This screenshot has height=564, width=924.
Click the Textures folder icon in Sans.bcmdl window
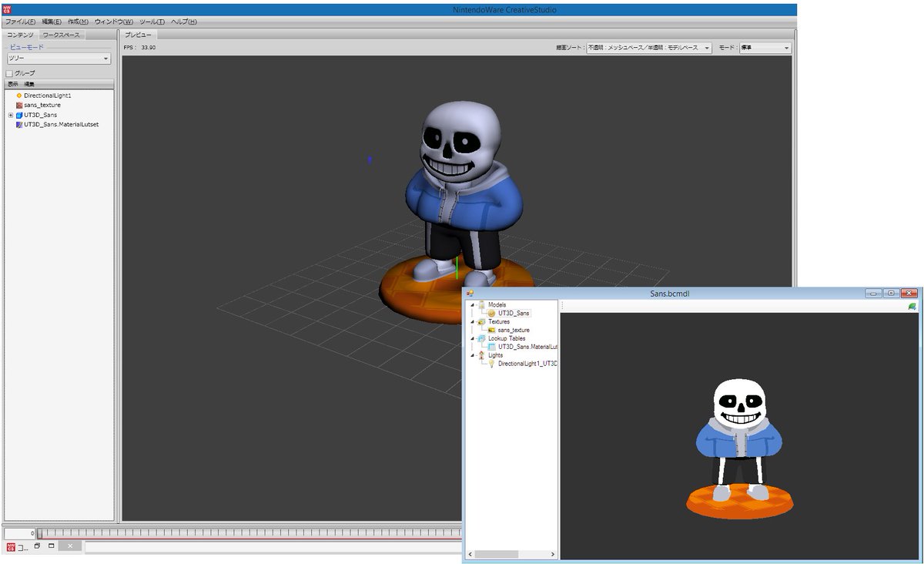tap(481, 322)
